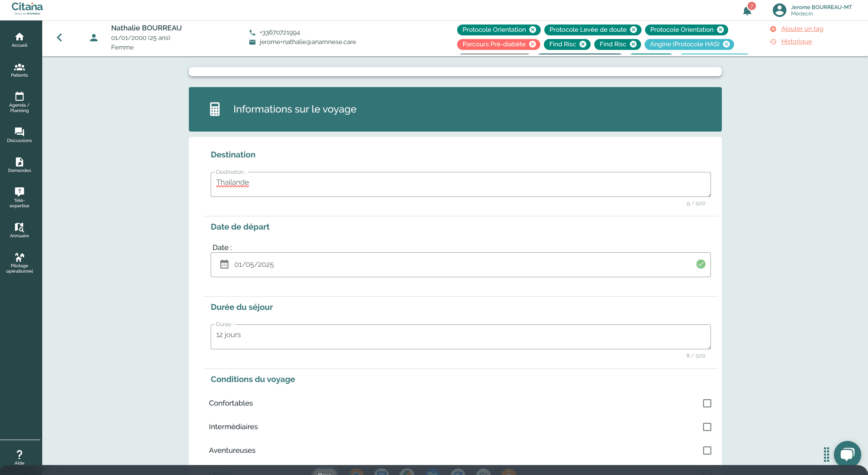Remove the Find Risc tag after Parcours Pré-diabète
This screenshot has height=475, width=868.
tap(583, 44)
